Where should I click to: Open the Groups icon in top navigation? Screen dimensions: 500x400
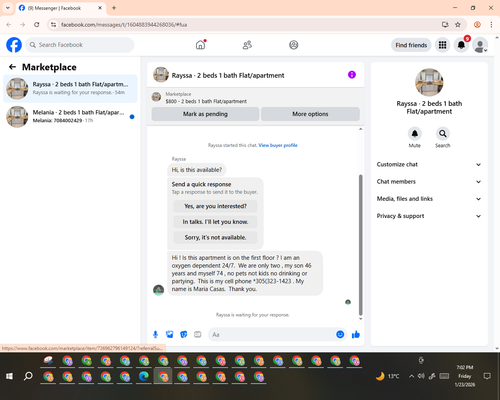(x=294, y=45)
